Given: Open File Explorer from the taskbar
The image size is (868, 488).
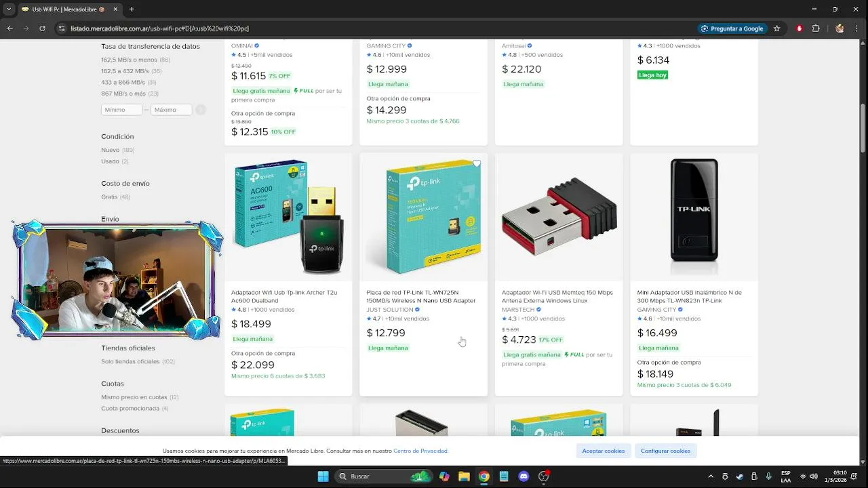Looking at the screenshot, I should tap(464, 476).
